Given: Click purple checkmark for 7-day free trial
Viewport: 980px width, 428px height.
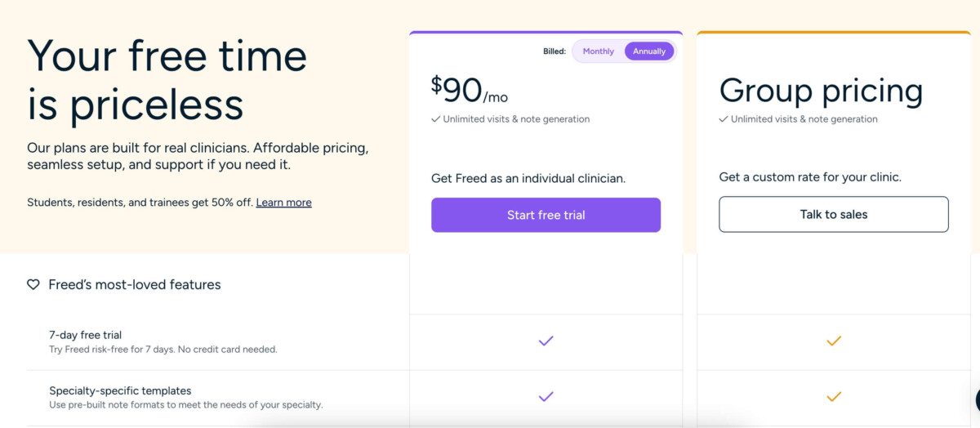Looking at the screenshot, I should 546,341.
